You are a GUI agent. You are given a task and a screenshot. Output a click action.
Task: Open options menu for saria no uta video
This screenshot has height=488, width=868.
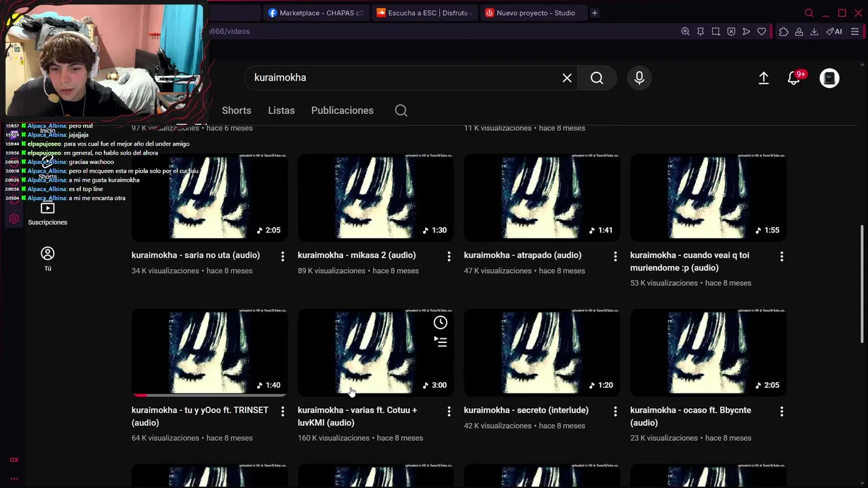[x=283, y=256]
